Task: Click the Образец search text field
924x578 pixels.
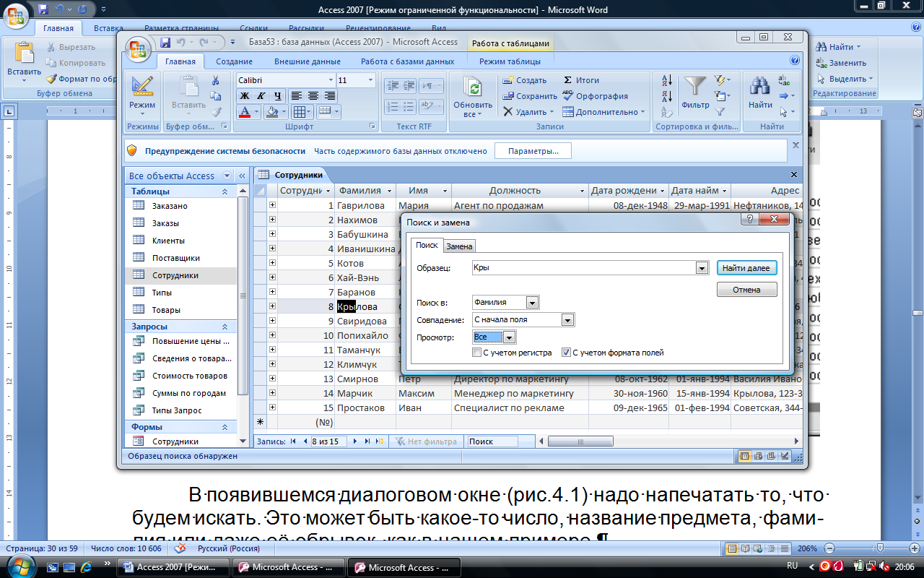Action: [x=583, y=268]
